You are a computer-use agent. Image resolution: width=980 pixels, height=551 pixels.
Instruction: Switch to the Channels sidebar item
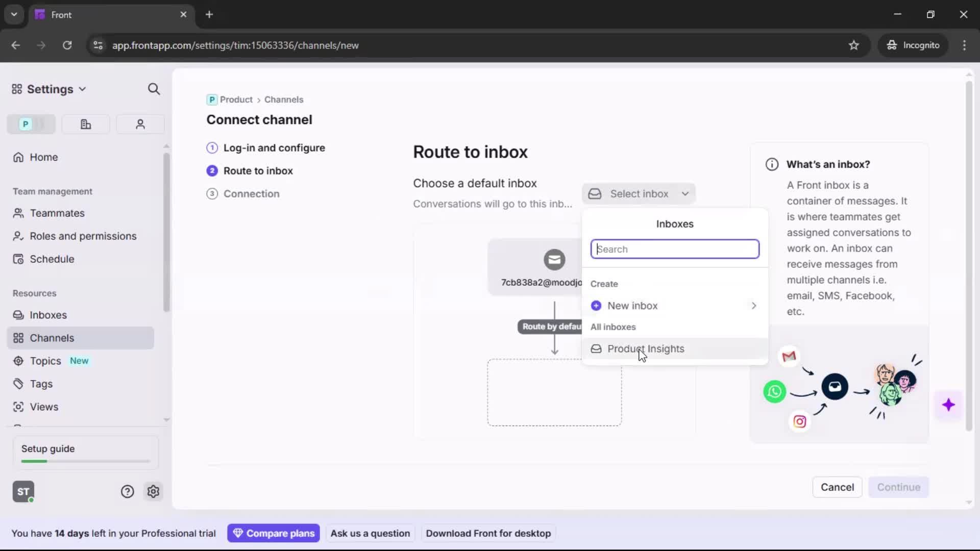(x=52, y=338)
